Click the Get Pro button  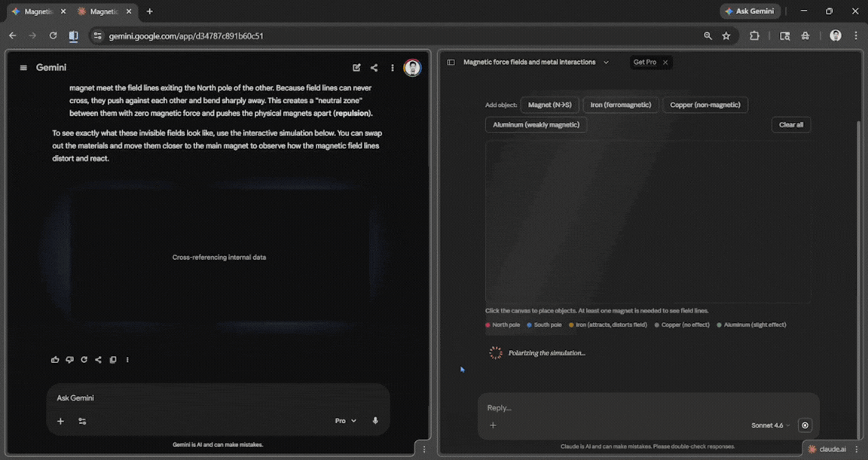pos(644,62)
